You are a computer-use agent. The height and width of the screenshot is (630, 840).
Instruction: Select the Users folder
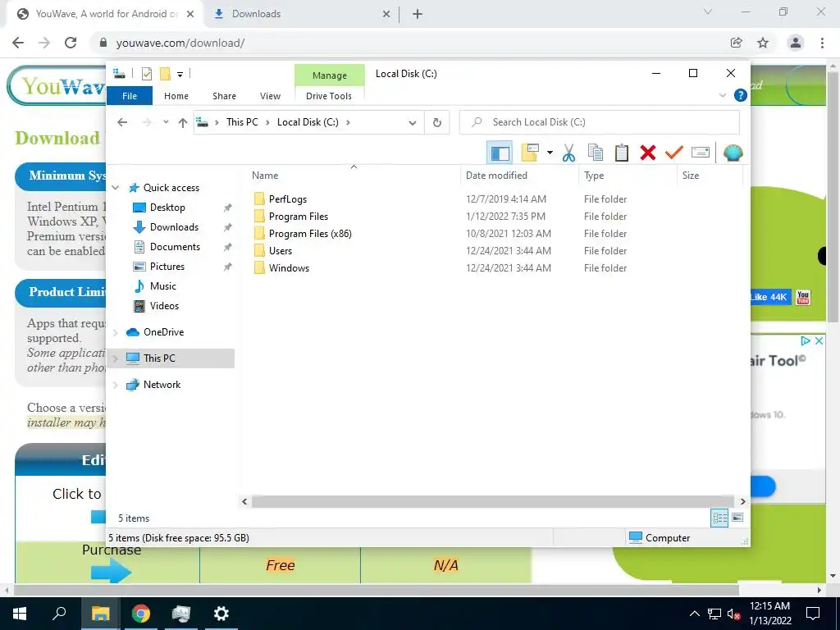click(281, 251)
